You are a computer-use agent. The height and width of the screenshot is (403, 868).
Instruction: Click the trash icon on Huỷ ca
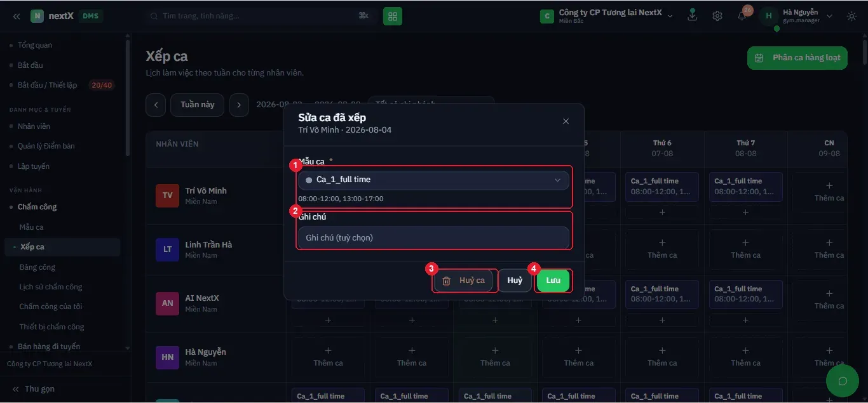click(446, 281)
